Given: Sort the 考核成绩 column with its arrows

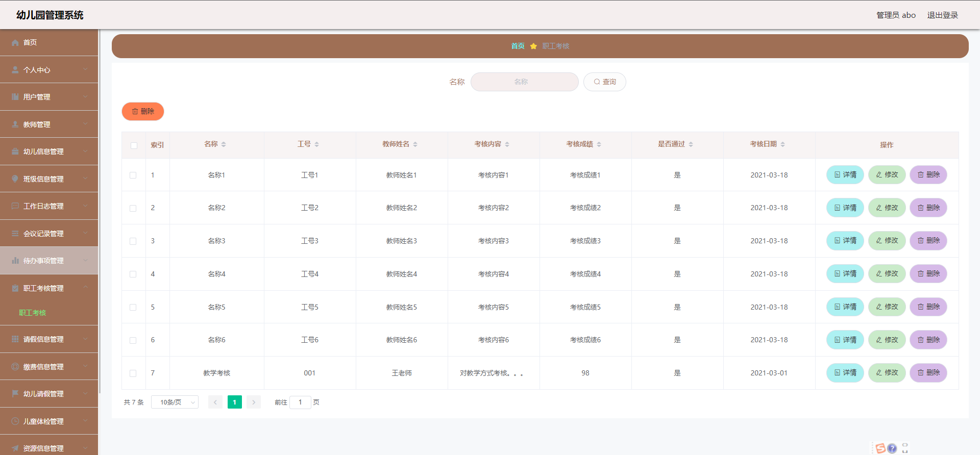Looking at the screenshot, I should click(x=599, y=144).
